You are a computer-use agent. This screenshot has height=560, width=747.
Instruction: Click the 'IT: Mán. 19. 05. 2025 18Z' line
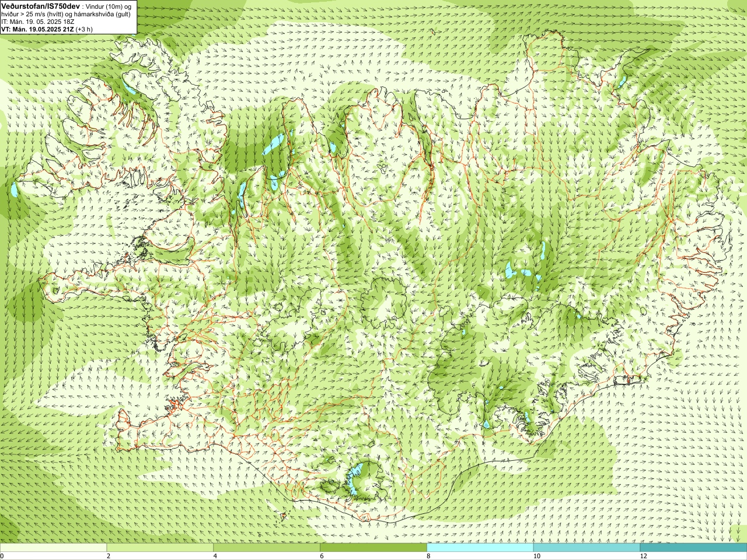tap(38, 21)
